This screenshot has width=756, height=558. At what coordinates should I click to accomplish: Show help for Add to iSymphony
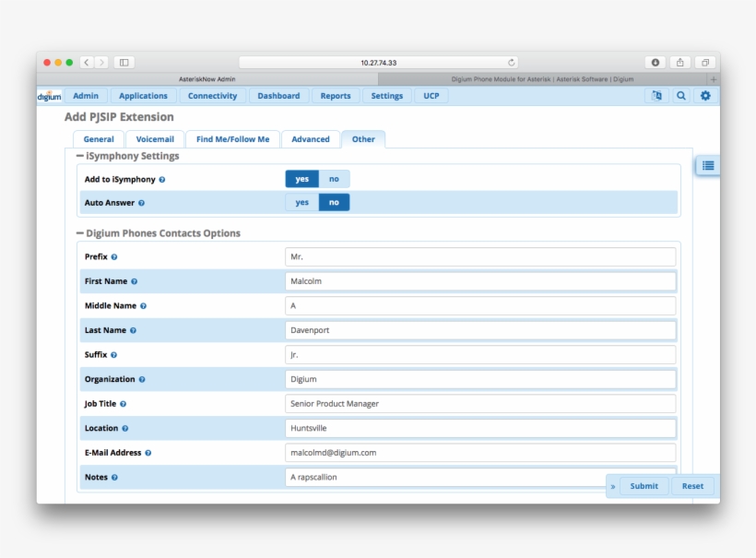click(162, 180)
